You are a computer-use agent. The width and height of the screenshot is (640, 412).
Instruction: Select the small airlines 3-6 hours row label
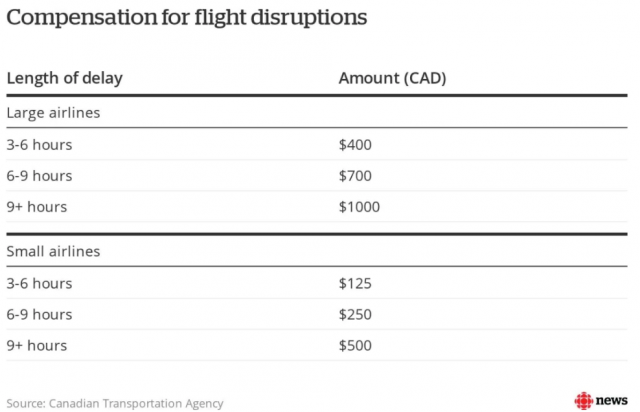click(x=40, y=283)
